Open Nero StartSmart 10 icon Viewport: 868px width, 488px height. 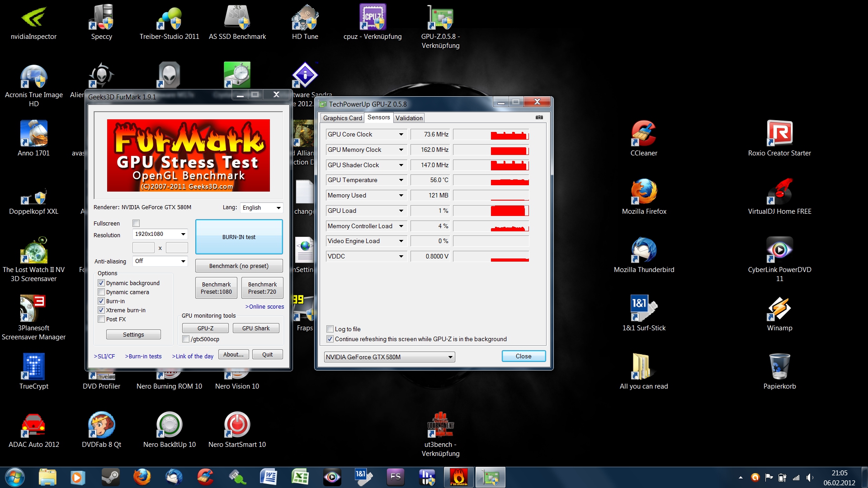coord(237,430)
